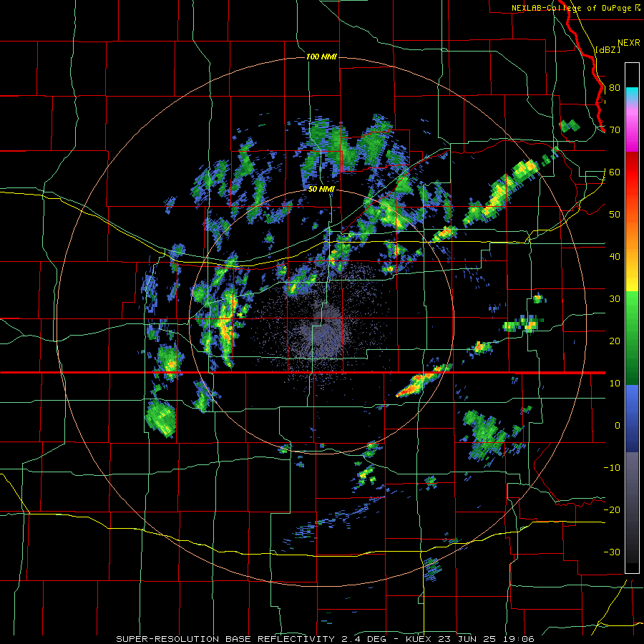Click the 30 value on the dBZ scale

(615, 299)
